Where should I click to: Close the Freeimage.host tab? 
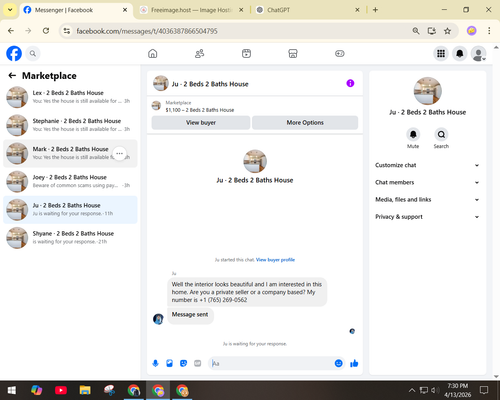[241, 10]
